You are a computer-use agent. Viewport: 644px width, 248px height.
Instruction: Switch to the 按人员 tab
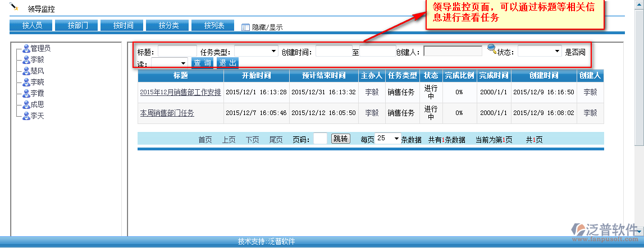(31, 25)
